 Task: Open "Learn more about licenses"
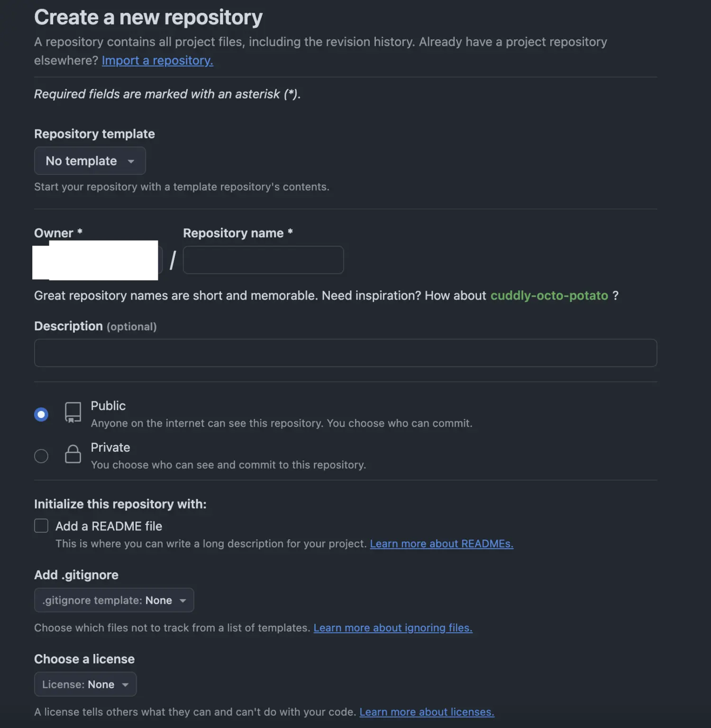(426, 711)
